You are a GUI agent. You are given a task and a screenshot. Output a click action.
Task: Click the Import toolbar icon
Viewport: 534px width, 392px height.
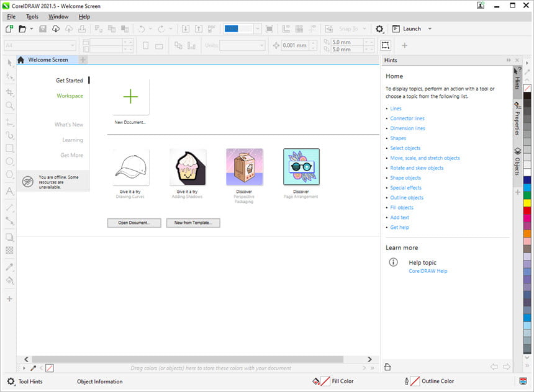[186, 29]
